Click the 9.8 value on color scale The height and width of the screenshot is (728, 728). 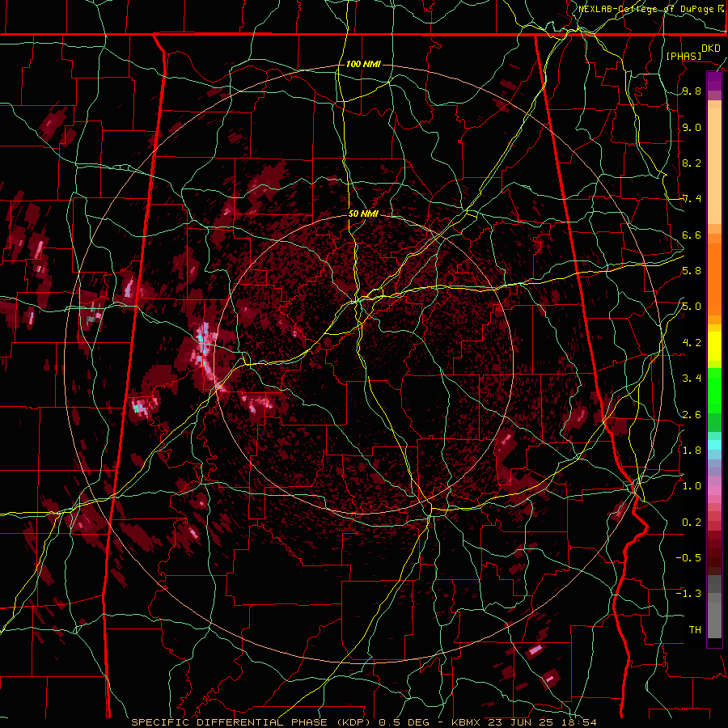[x=692, y=91]
